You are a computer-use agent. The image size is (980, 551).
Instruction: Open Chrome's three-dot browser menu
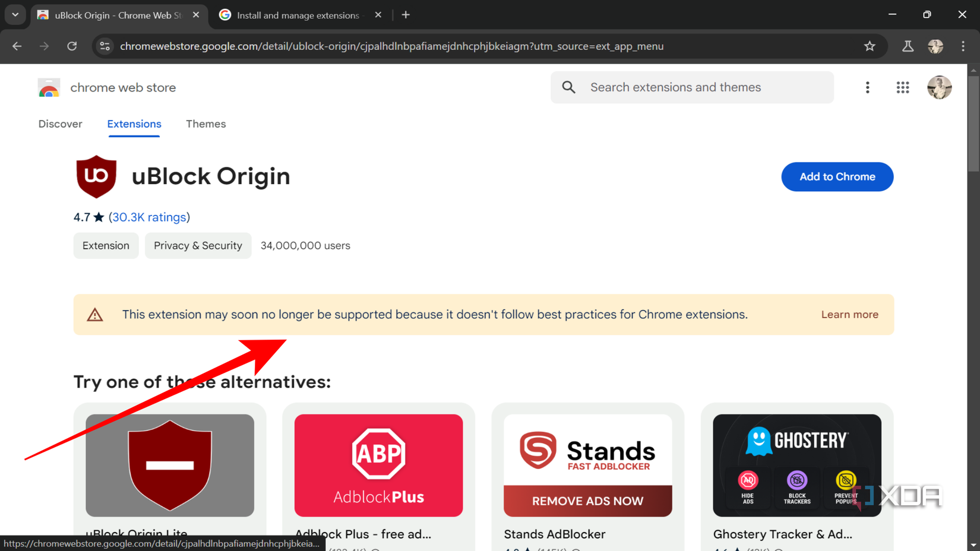[963, 46]
